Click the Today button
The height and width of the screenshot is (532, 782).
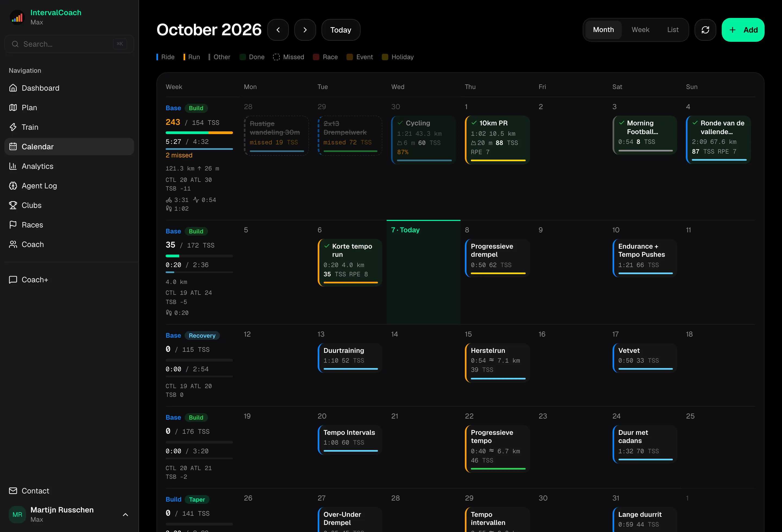340,30
